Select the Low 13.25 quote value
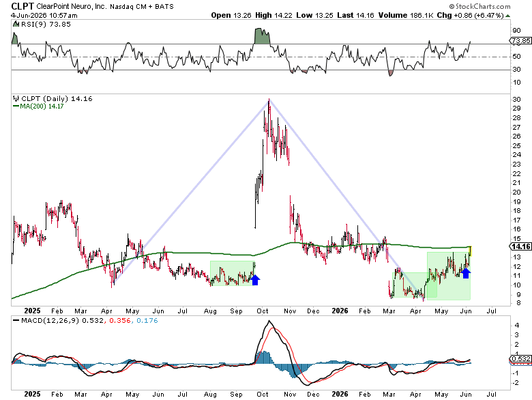This screenshot has height=400, width=532. coord(314,15)
